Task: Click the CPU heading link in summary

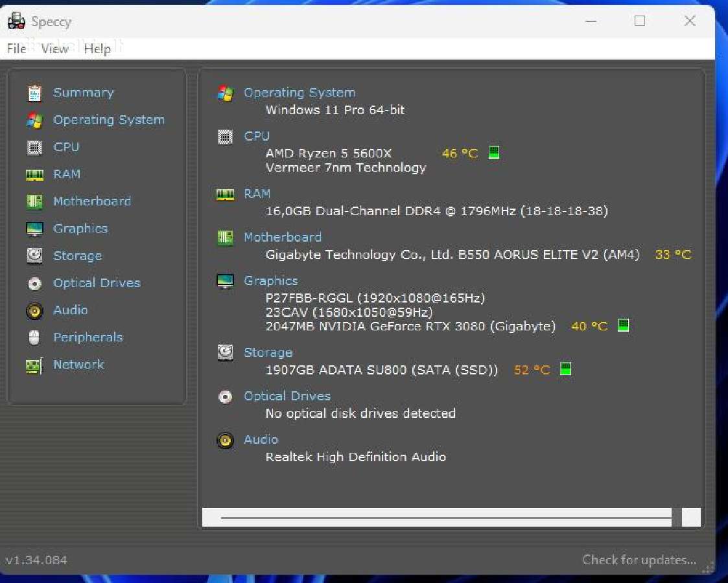Action: (x=257, y=137)
